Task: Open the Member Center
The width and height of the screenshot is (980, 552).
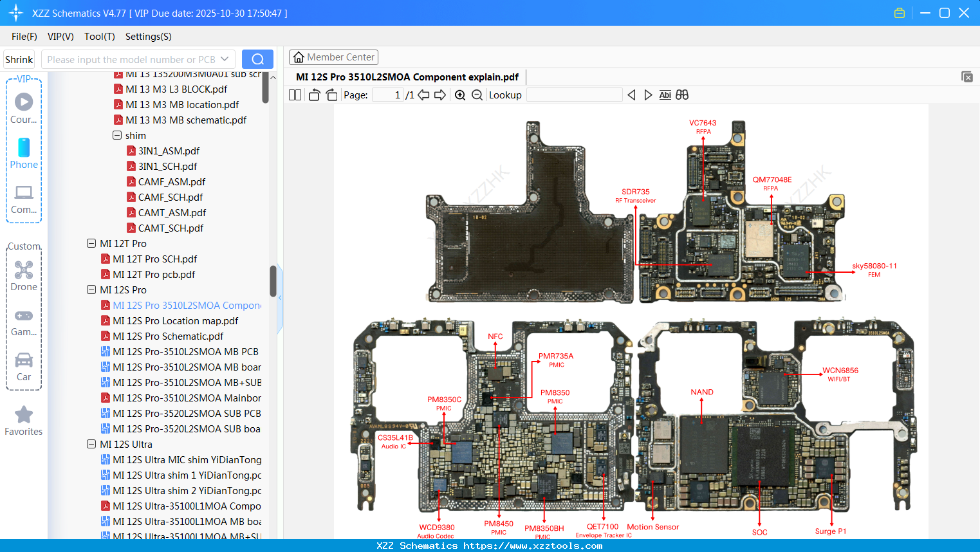Action: click(x=333, y=57)
